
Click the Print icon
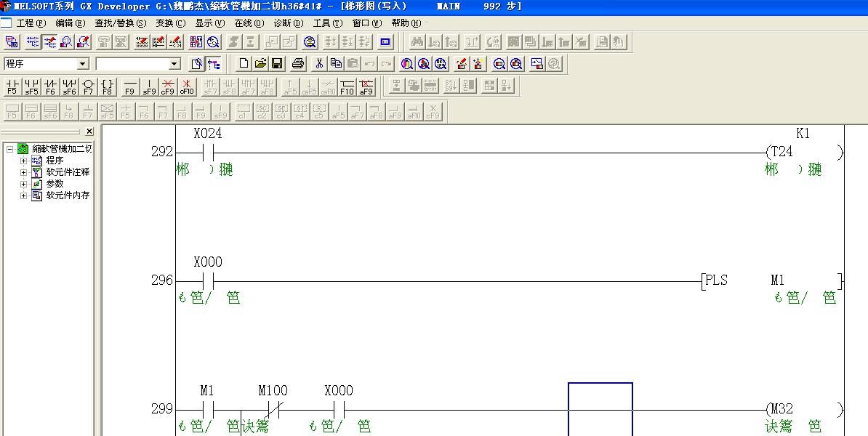(297, 64)
